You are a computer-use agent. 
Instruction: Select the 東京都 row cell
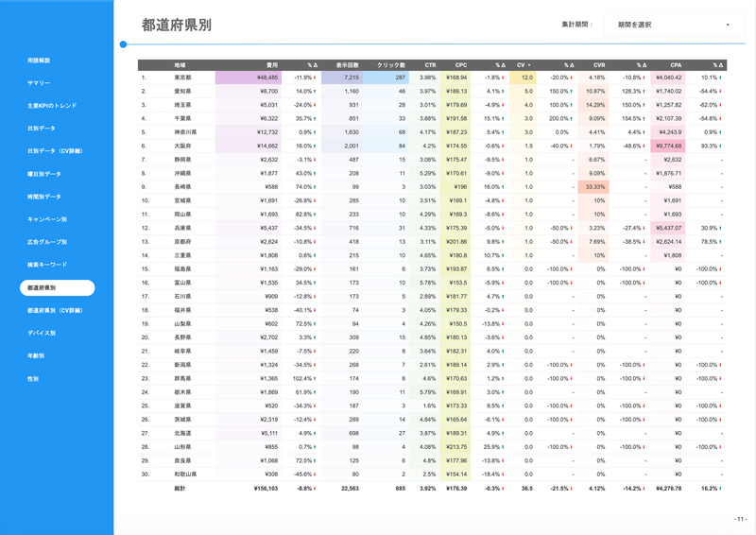(x=182, y=78)
